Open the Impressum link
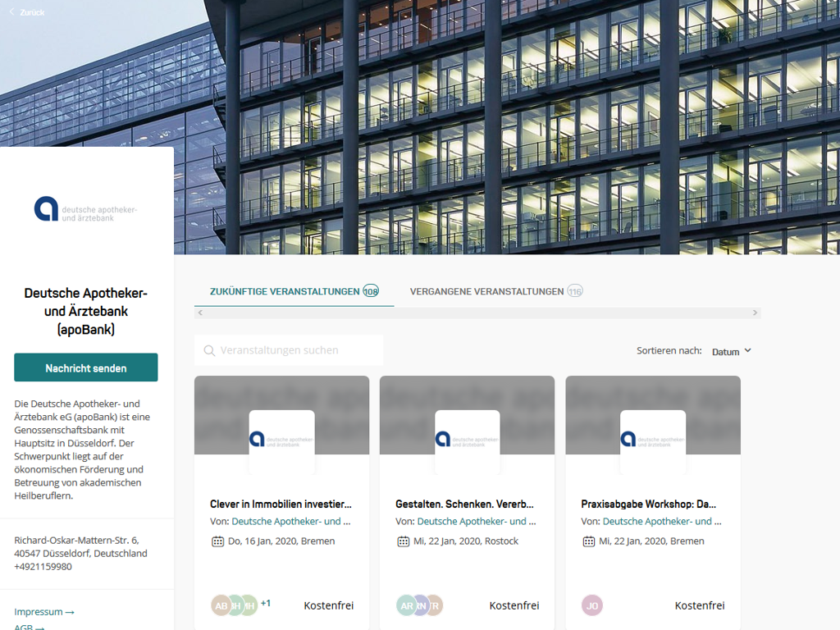 pyautogui.click(x=44, y=612)
